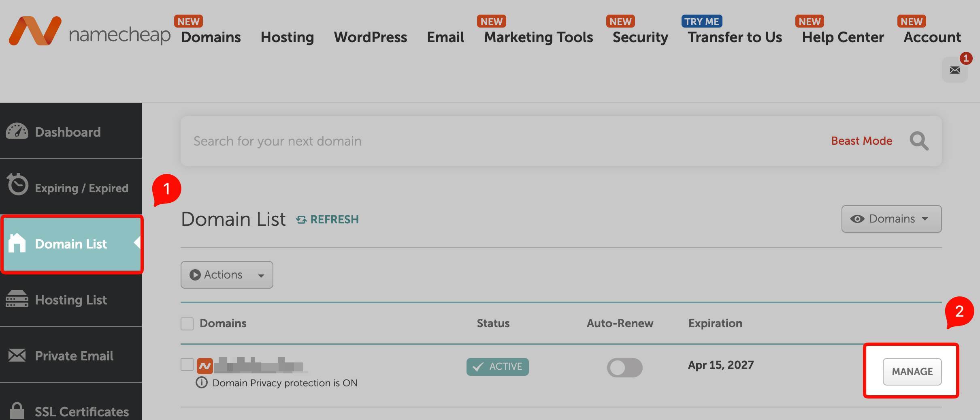Open the Domains view filter dropdown
Image resolution: width=980 pixels, height=420 pixels.
click(891, 219)
